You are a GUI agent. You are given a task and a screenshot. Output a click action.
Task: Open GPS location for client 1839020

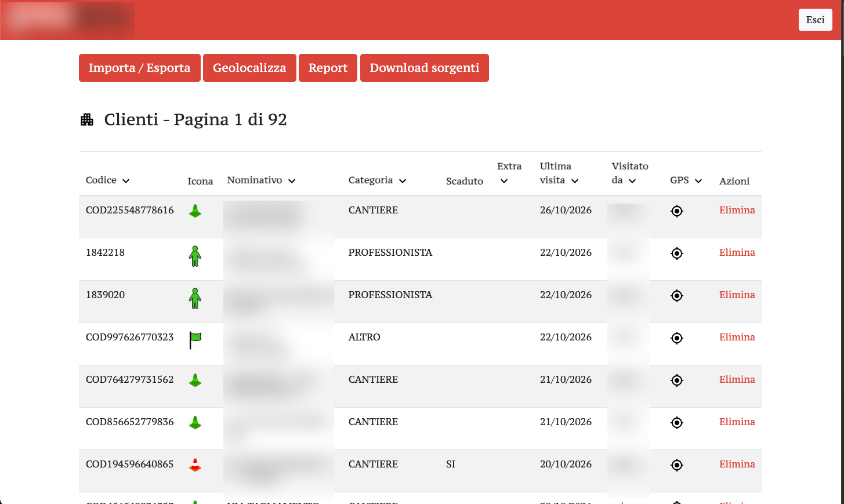[x=677, y=296]
